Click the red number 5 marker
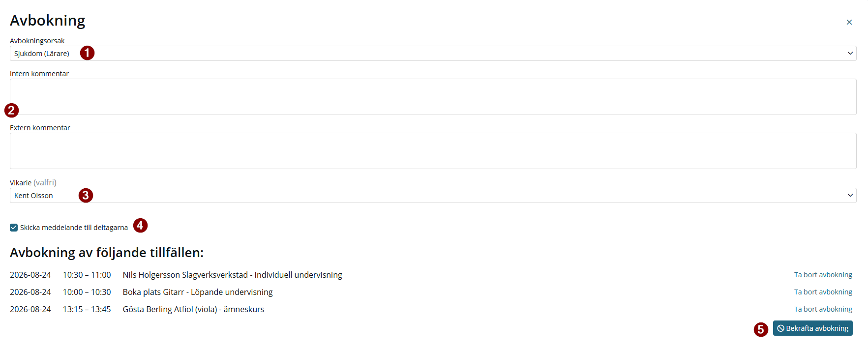The height and width of the screenshot is (349, 868). [x=761, y=329]
